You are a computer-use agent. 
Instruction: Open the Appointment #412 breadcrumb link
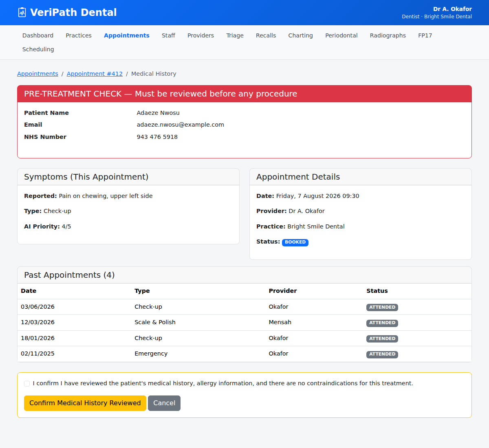(95, 74)
